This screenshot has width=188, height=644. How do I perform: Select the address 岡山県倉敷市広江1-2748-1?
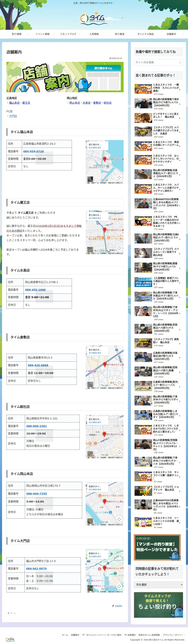(41, 282)
